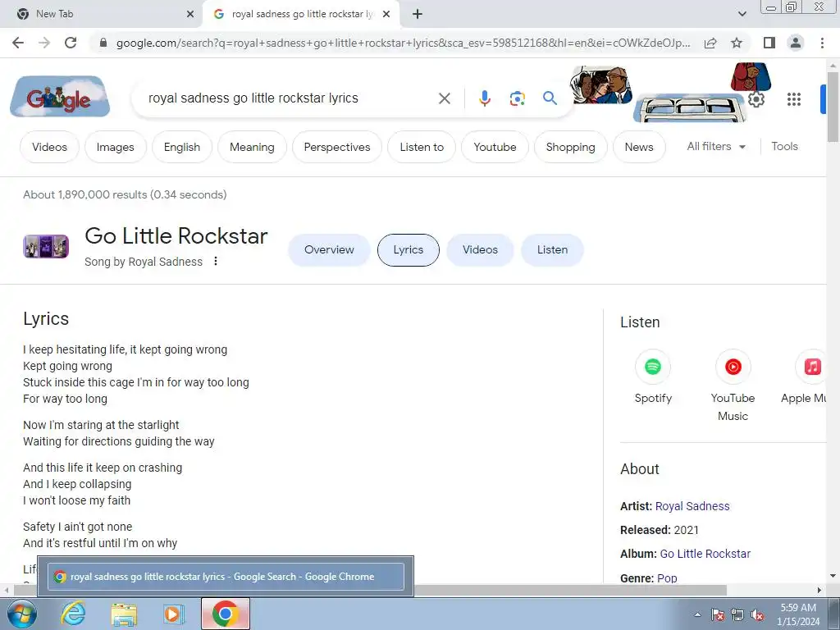Open Chrome three-dot menu
The width and height of the screenshot is (840, 630).
click(822, 43)
